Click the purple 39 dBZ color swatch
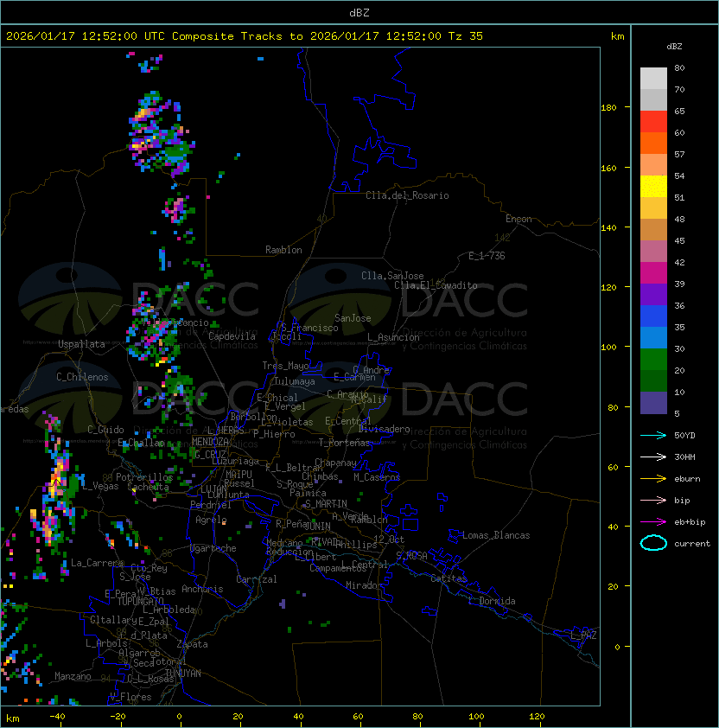Screen dimensions: 719x728 [653, 294]
